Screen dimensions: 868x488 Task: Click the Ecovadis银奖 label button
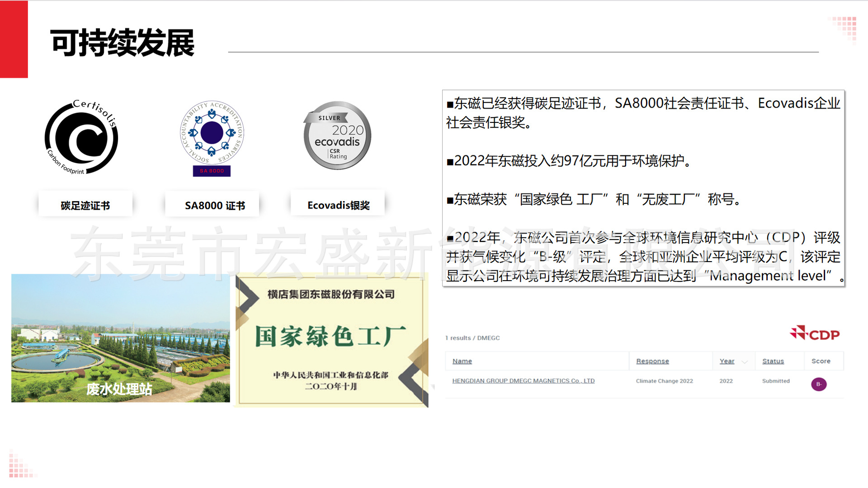click(x=338, y=205)
